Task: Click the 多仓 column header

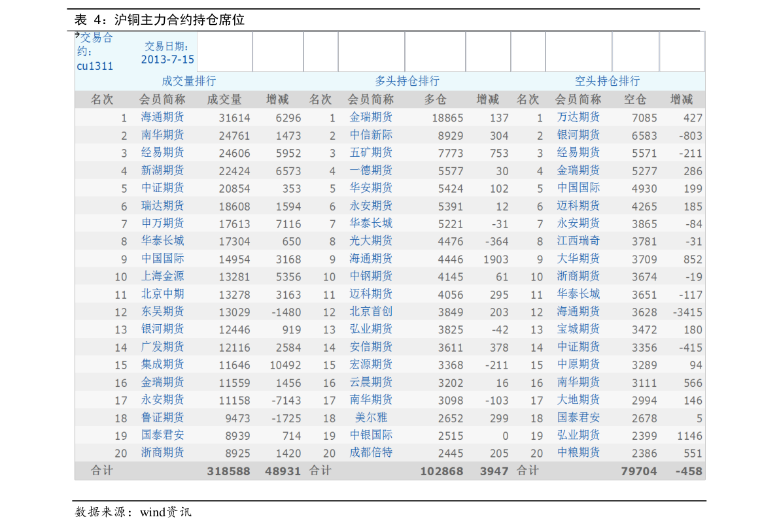Action: click(x=435, y=99)
